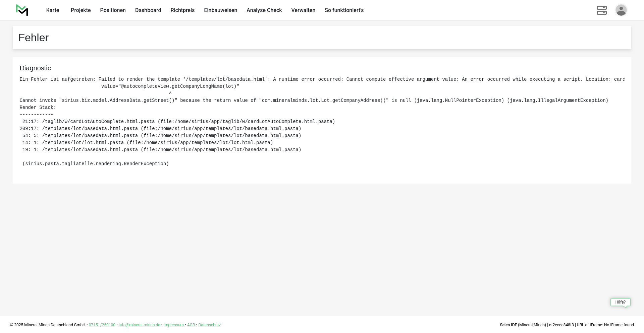Click the Mineral Minds logo
The image size is (644, 333).
(22, 10)
